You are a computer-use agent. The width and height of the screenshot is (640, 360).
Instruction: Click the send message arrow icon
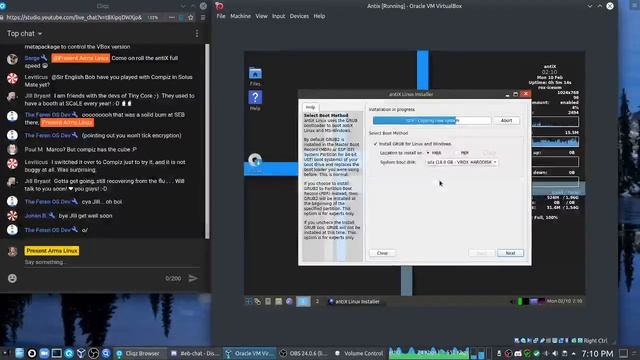click(x=193, y=278)
